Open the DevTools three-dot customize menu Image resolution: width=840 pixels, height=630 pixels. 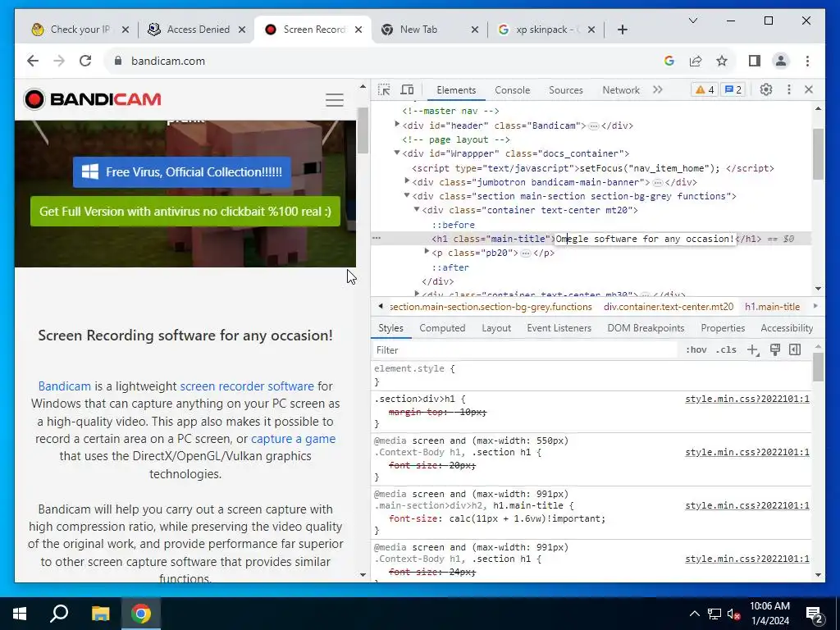click(788, 90)
